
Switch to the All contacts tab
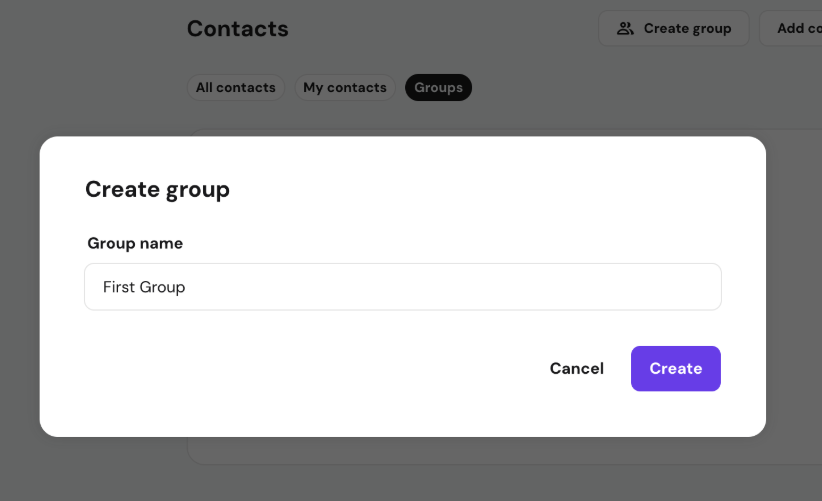(235, 88)
